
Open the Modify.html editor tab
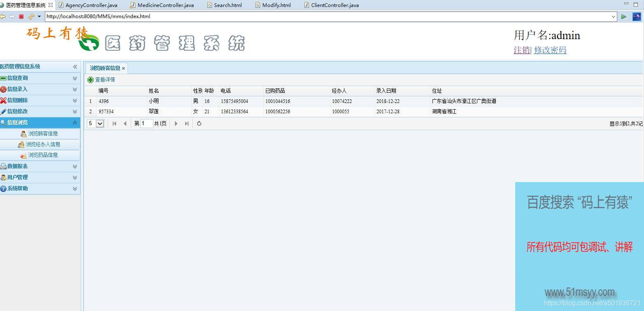pyautogui.click(x=273, y=5)
